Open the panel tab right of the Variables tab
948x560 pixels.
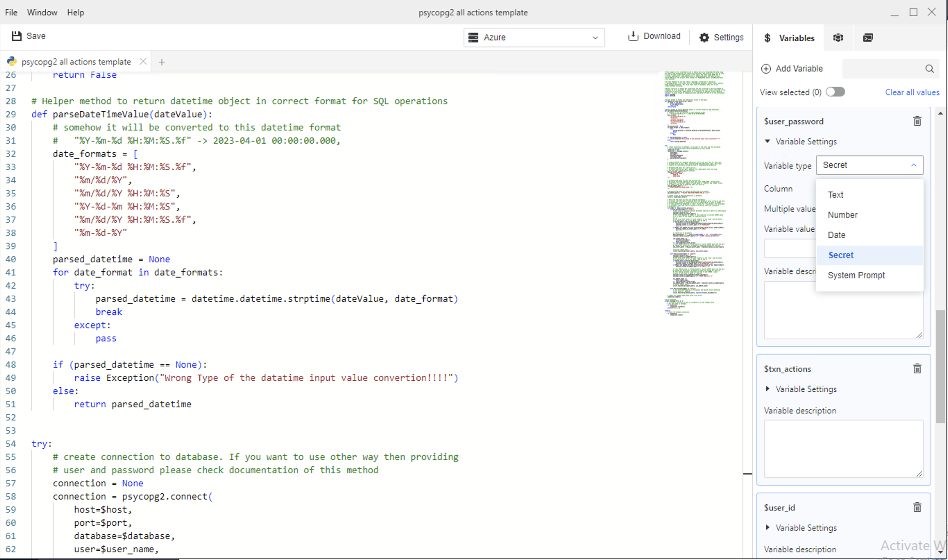click(838, 38)
